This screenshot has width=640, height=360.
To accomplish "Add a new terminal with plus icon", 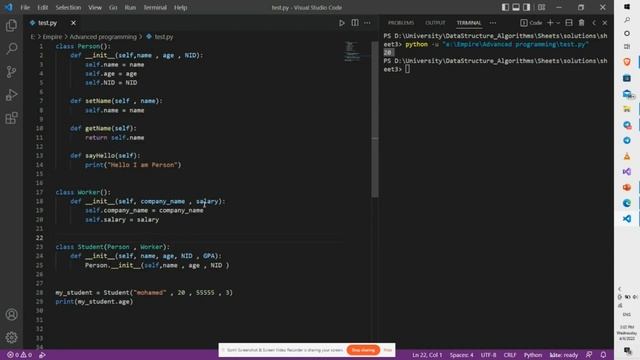I will point(550,23).
